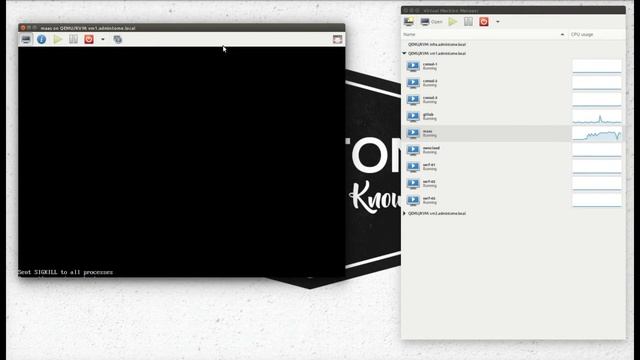640x360 pixels.
Task: Power on VM with maas window play button
Action: [58, 39]
